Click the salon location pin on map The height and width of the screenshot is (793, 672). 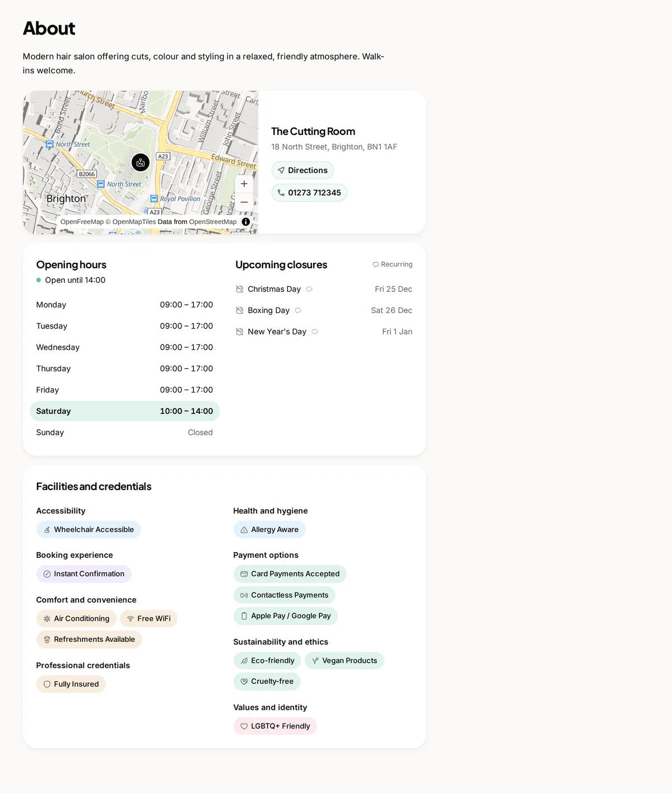pyautogui.click(x=141, y=162)
